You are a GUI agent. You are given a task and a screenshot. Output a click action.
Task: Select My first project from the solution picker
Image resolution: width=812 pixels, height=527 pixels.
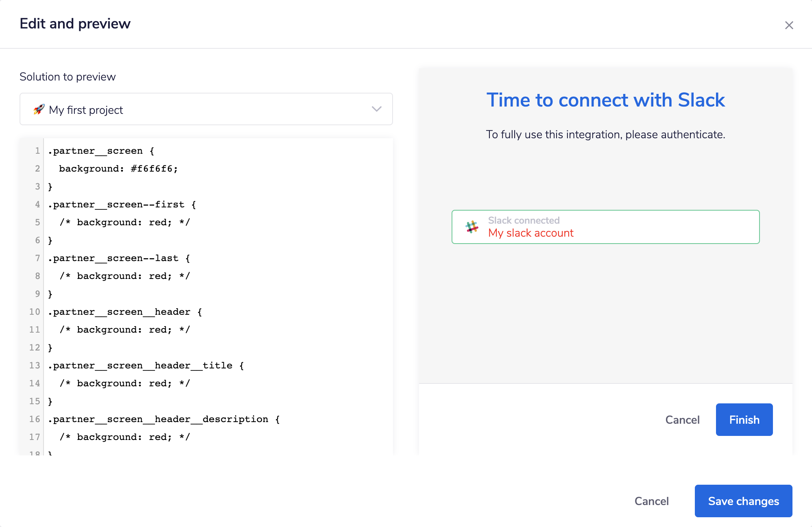85,109
